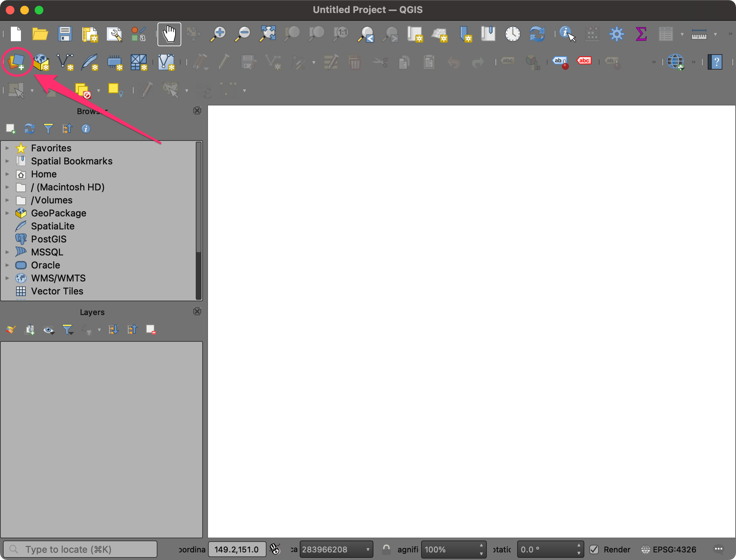Open Layers panel filter legend dropdown
Image resolution: width=736 pixels, height=560 pixels.
pyautogui.click(x=68, y=329)
